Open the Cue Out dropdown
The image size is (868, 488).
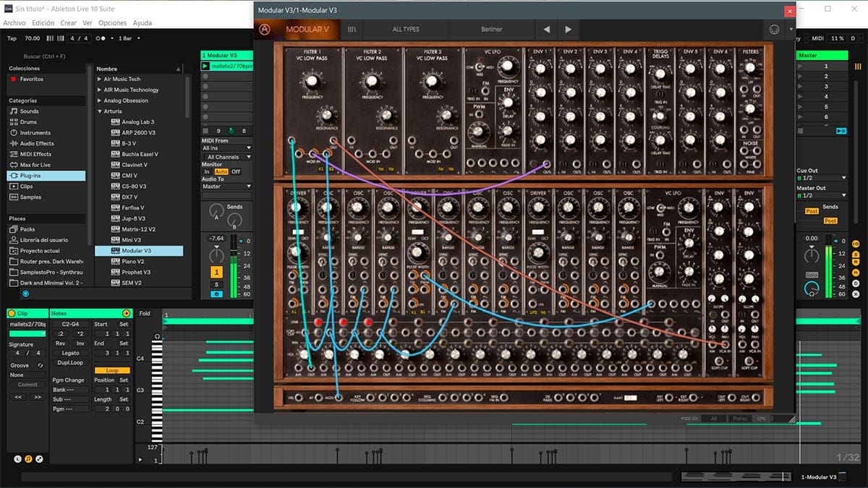[821, 178]
